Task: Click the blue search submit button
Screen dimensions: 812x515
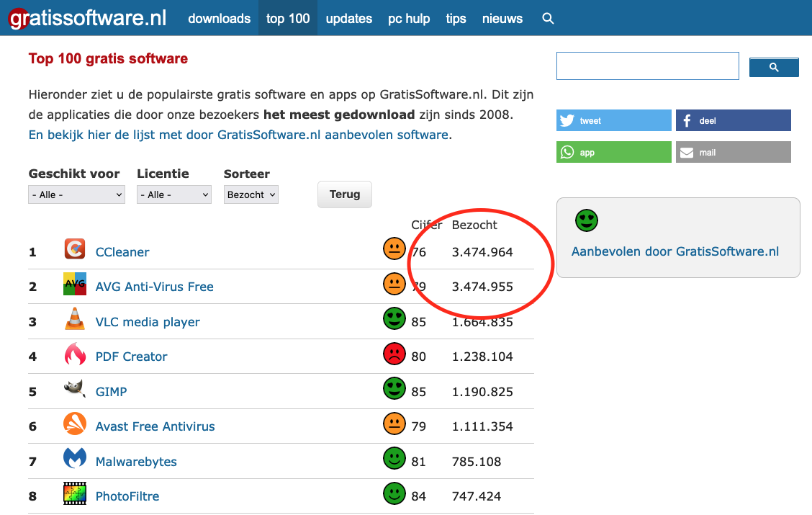Action: click(774, 67)
